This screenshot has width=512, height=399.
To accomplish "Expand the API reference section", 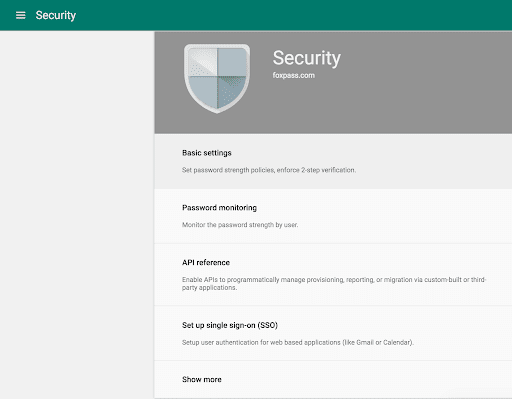I will [333, 275].
